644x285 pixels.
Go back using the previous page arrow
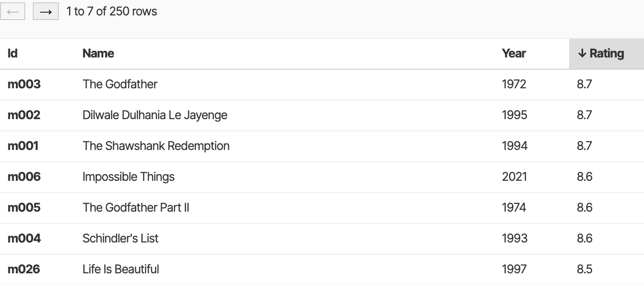click(x=13, y=11)
